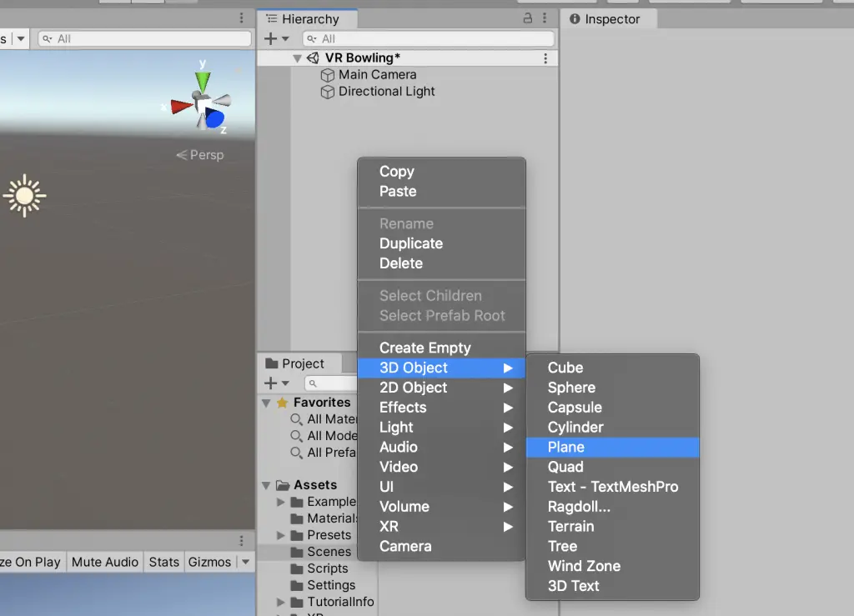Choose Duplicate from context menu
This screenshot has height=616, width=854.
(x=441, y=243)
